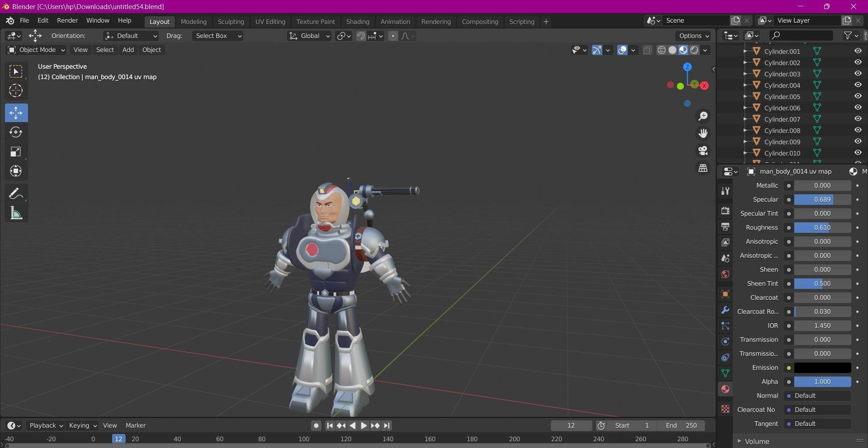Toggle auto keying record button

pos(316,425)
